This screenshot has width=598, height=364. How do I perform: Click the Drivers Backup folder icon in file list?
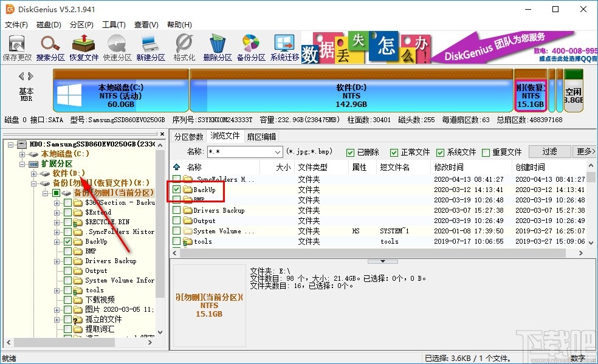[x=187, y=210]
